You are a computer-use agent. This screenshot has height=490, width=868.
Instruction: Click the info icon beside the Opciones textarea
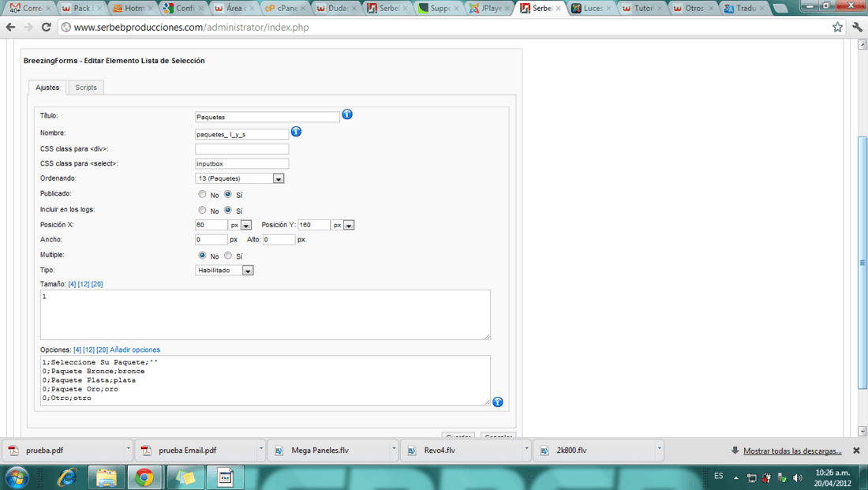tap(498, 402)
